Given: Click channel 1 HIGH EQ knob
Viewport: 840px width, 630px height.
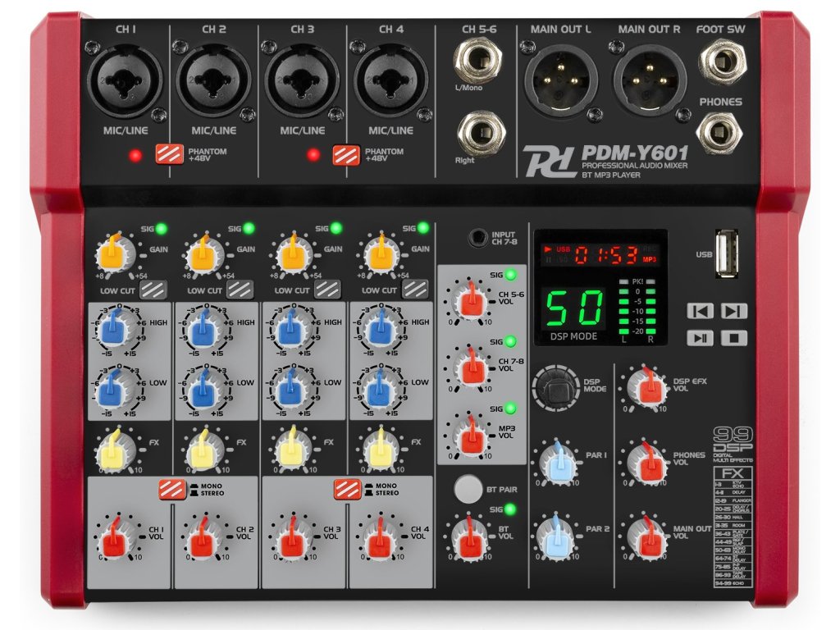Looking at the screenshot, I should [x=114, y=329].
